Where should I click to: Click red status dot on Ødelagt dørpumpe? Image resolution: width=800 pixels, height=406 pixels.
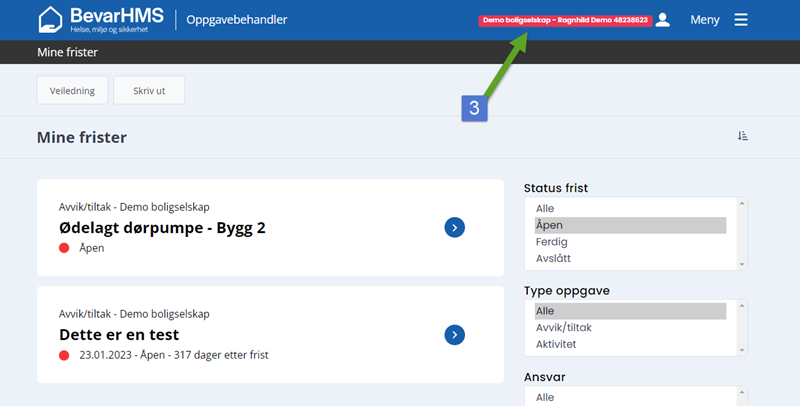tap(64, 248)
